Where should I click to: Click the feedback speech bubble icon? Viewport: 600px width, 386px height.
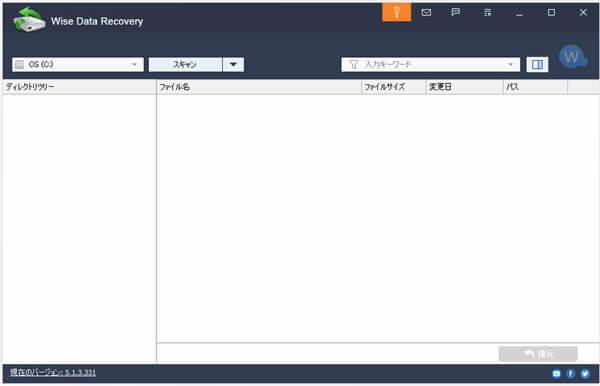coord(455,13)
